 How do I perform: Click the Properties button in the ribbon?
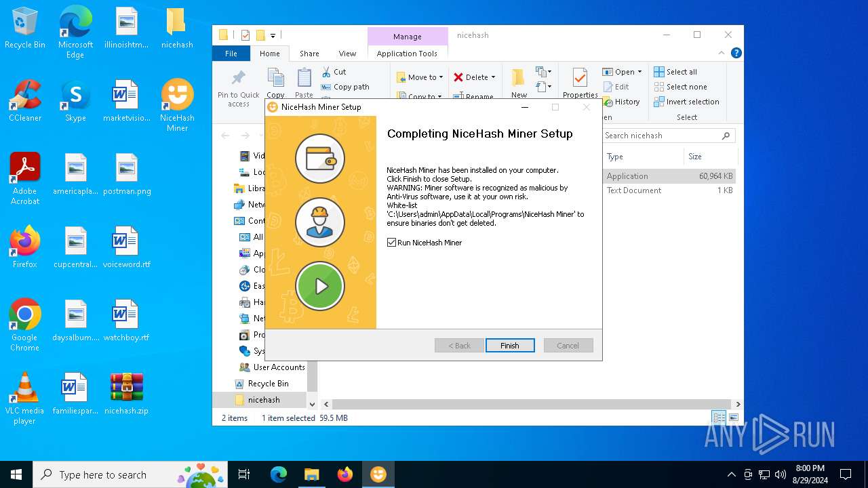tap(580, 83)
